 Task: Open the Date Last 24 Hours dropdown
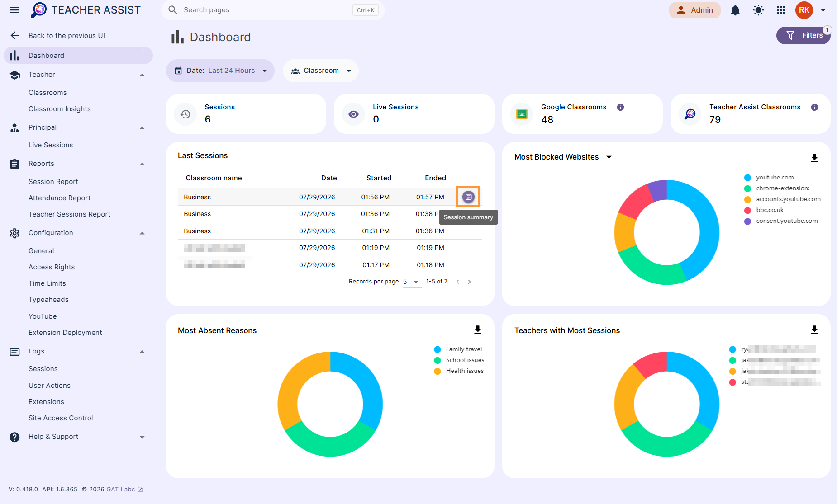point(220,71)
